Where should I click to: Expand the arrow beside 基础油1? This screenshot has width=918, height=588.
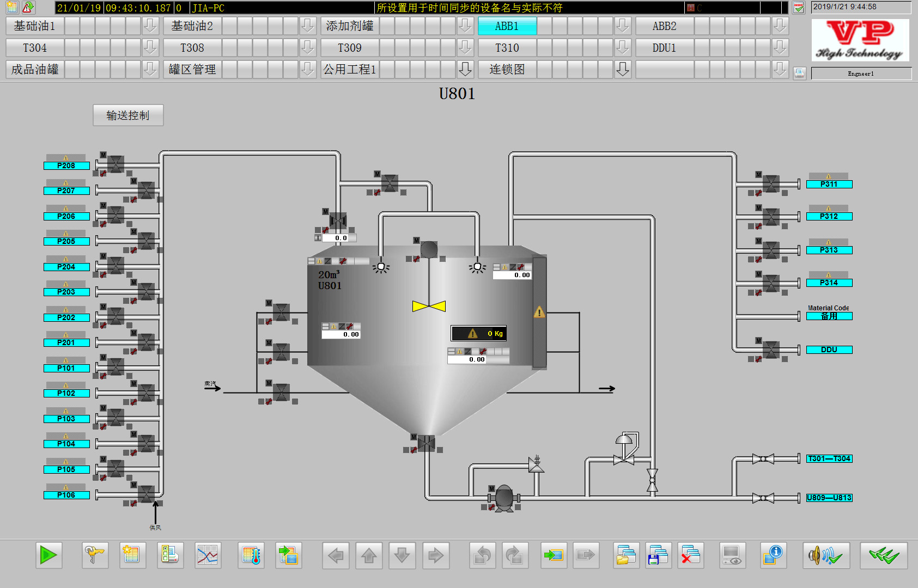[x=150, y=26]
